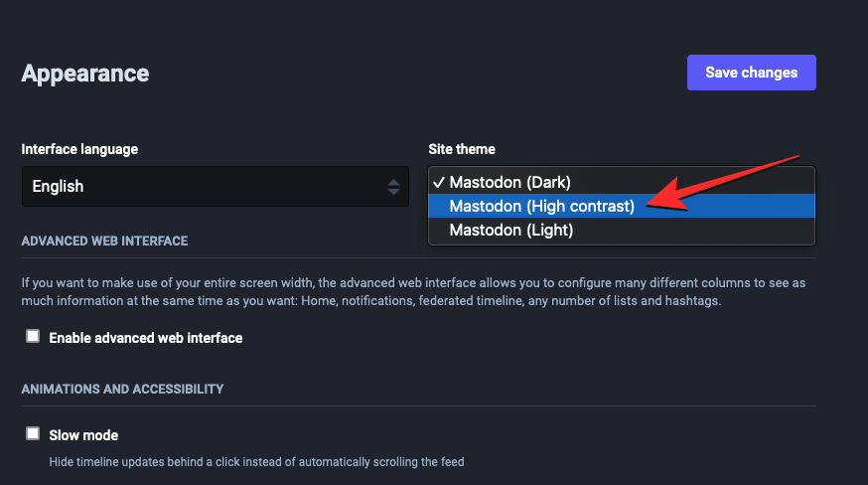Click the English value in the language field

click(58, 186)
